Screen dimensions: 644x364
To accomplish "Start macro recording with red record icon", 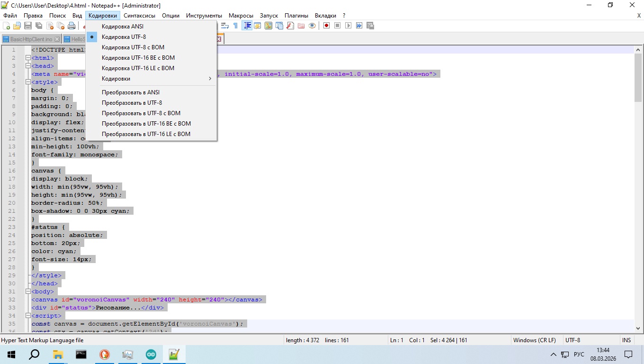I will click(326, 26).
